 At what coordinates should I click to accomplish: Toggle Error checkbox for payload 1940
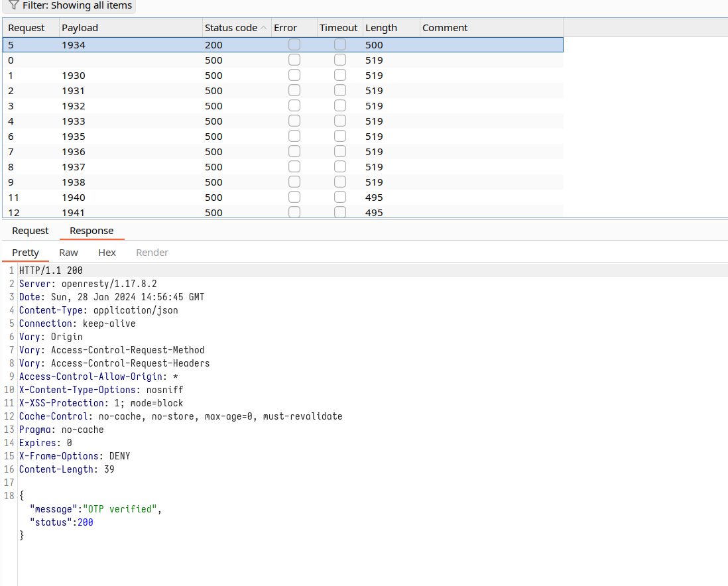(294, 198)
